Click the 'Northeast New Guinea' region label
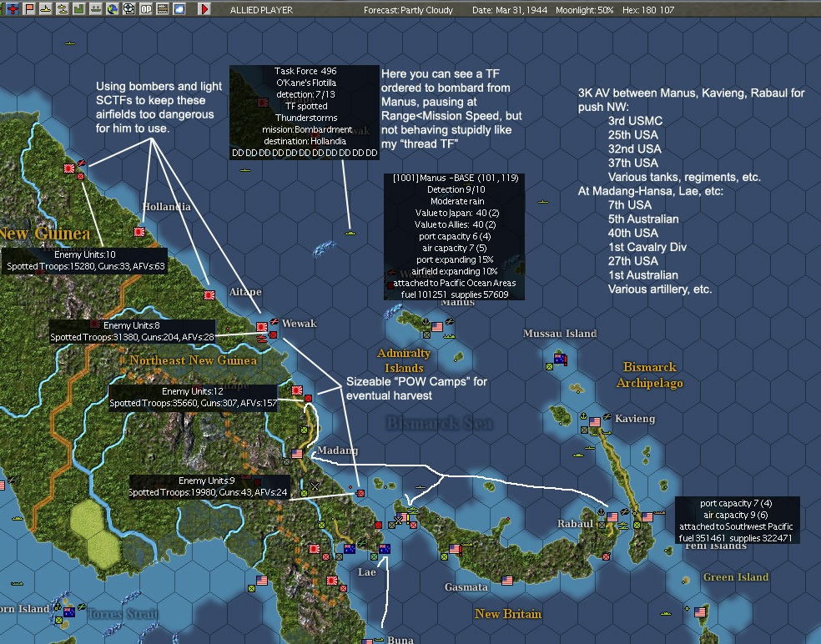Viewport: 821px width, 644px height. pos(194,360)
